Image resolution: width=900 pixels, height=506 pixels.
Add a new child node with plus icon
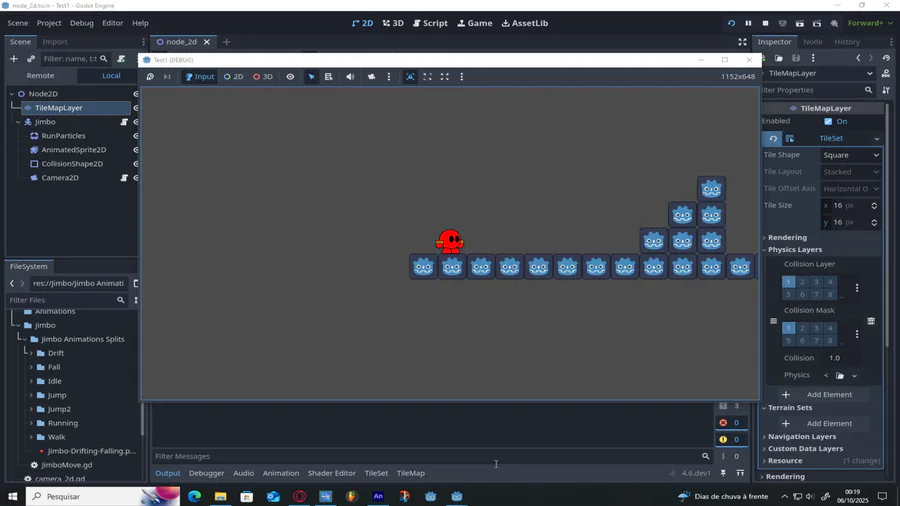coord(14,59)
